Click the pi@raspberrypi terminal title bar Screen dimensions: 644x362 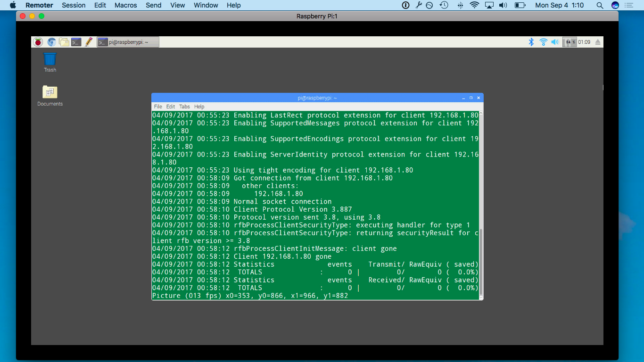317,98
